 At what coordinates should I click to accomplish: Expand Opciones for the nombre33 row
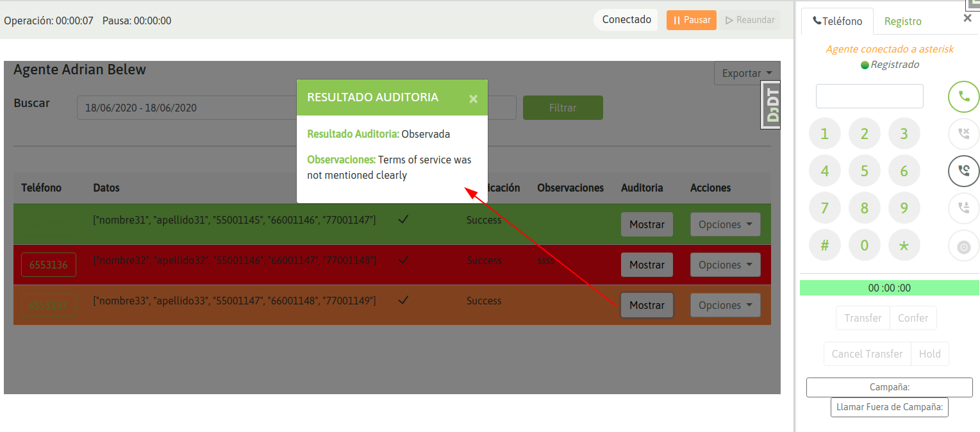coord(725,306)
